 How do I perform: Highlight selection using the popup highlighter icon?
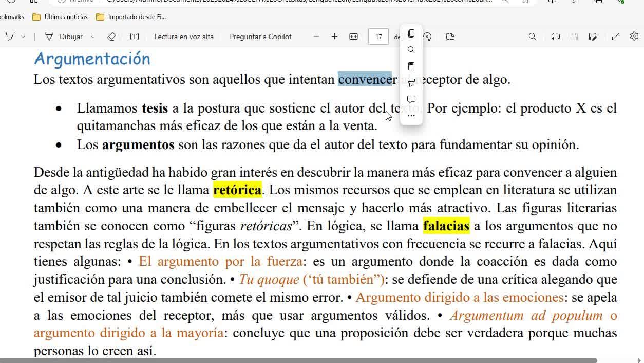pos(411,83)
